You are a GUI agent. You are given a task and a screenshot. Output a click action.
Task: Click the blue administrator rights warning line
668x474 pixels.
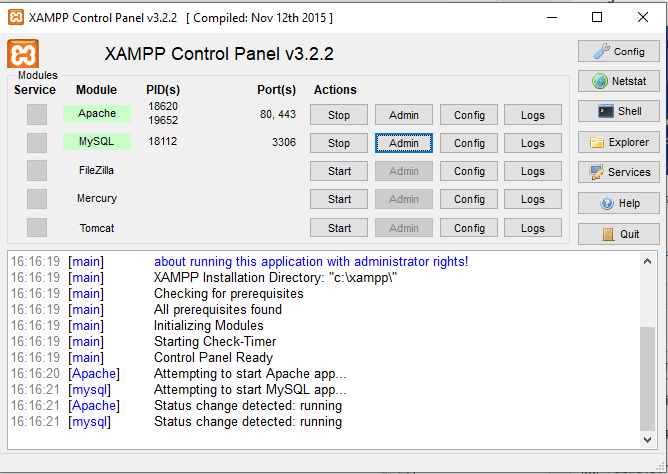click(x=311, y=261)
